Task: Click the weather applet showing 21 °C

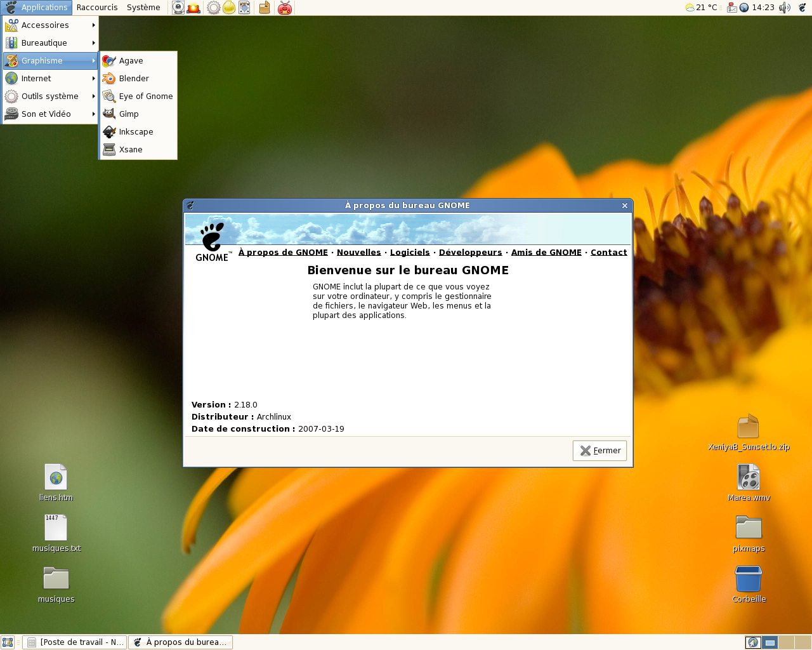Action: 702,8
